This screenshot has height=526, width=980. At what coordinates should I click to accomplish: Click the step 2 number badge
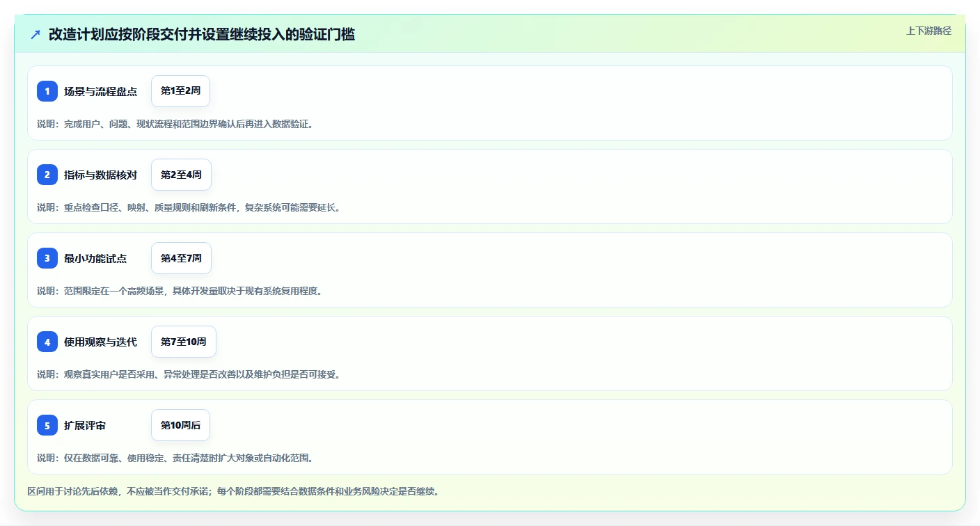click(47, 175)
